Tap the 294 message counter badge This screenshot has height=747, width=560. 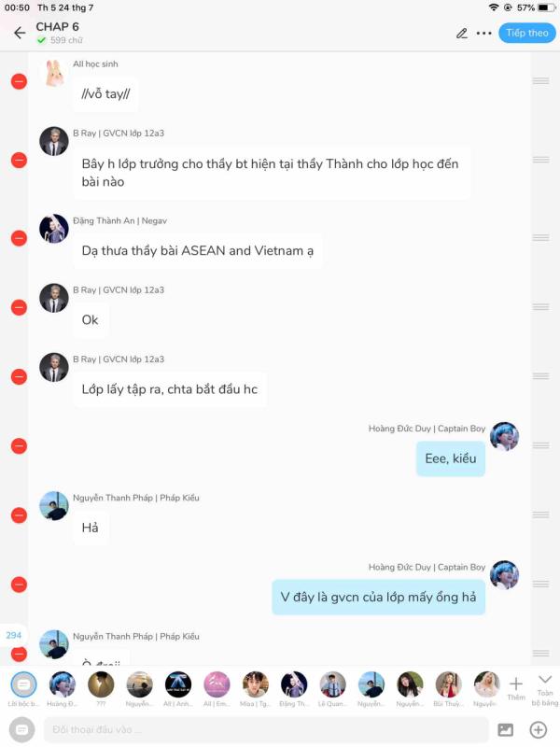13,635
